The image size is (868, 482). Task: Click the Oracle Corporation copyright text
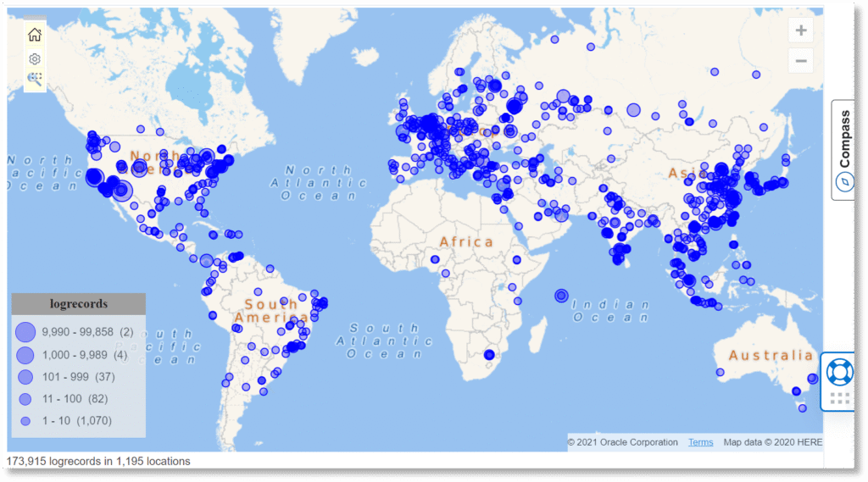[622, 442]
